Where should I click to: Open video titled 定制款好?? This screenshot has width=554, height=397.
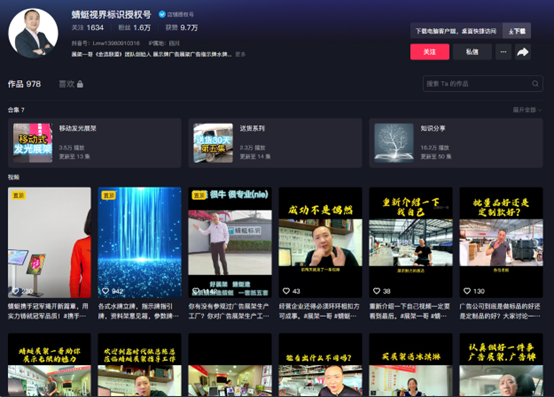click(x=501, y=242)
